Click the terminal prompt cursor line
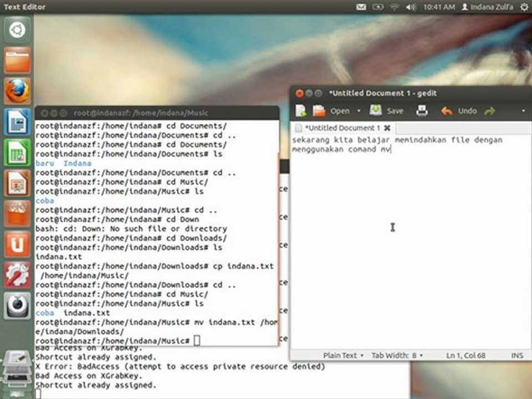The width and height of the screenshot is (532, 399). [118, 341]
